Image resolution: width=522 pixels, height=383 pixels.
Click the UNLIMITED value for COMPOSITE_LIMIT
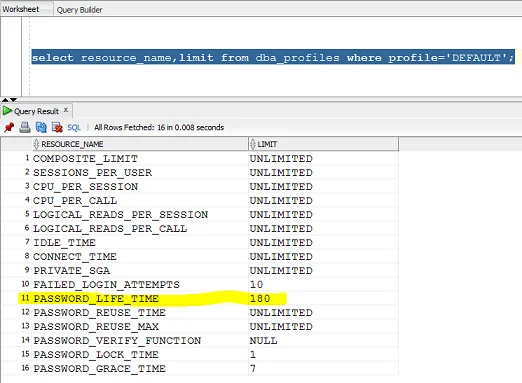281,159
